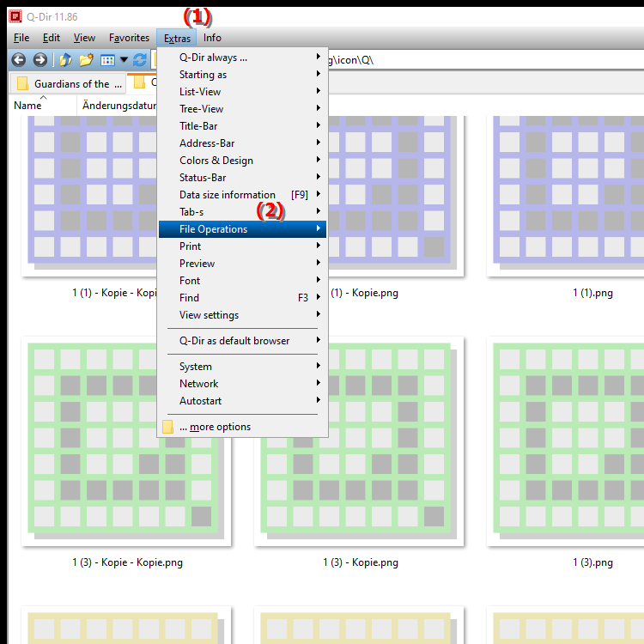Open the File menu

point(21,38)
